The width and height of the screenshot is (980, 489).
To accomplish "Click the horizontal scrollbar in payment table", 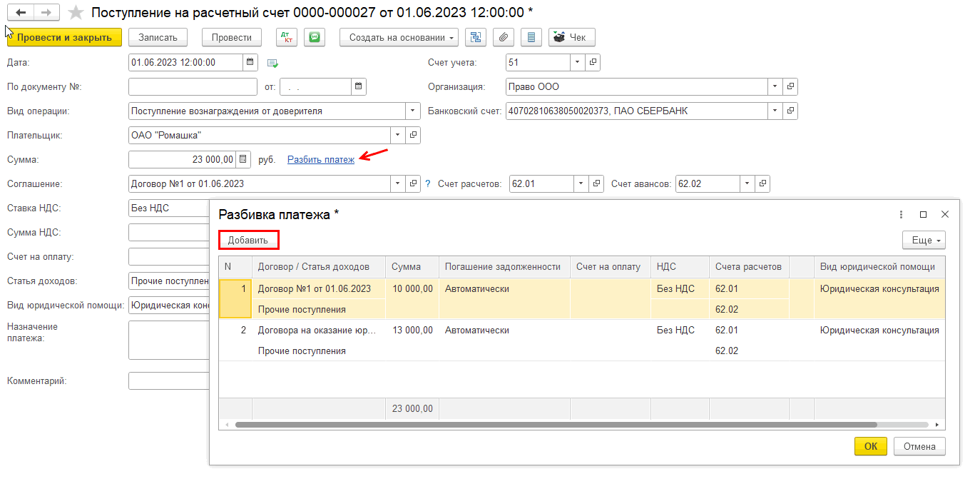I will point(499,425).
